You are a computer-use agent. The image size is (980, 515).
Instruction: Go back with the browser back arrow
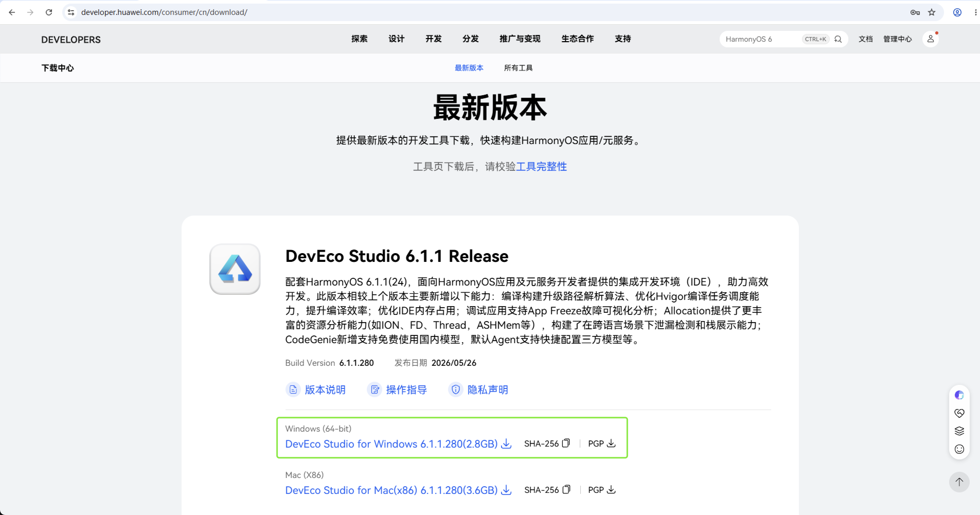pyautogui.click(x=12, y=12)
